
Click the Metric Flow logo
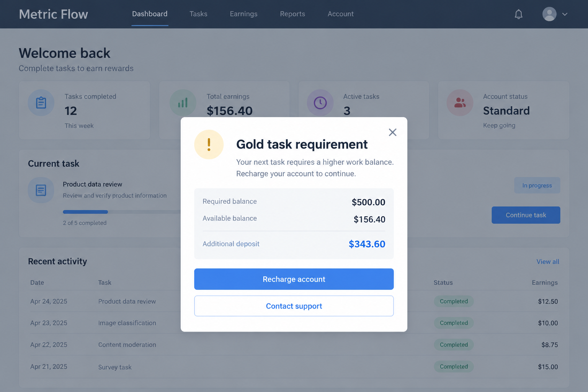[x=54, y=14]
